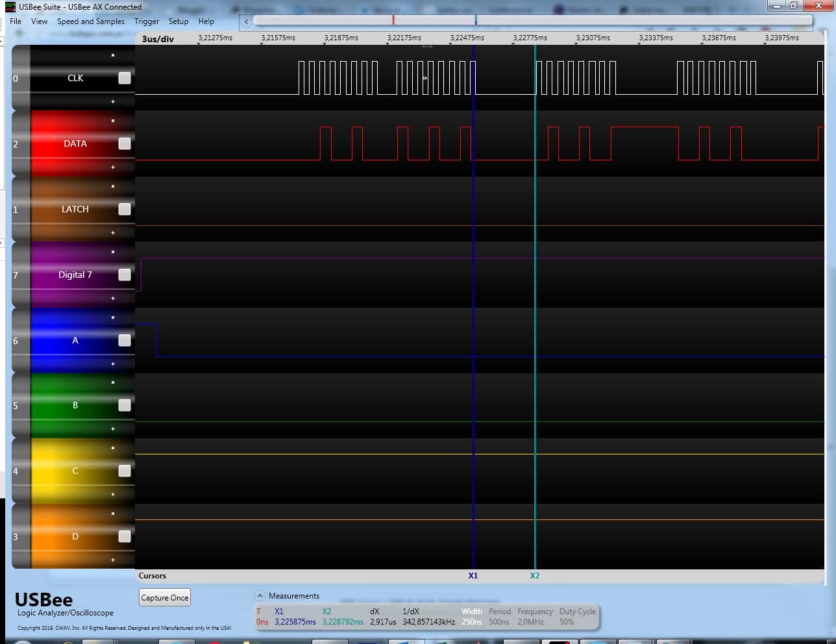Click the Digital 7 channel name

pyautogui.click(x=75, y=275)
